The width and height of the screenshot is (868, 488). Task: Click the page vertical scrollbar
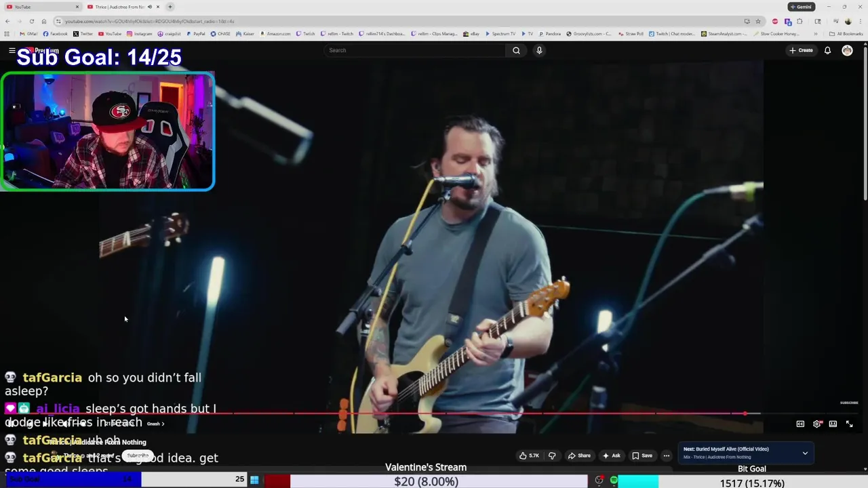[x=865, y=122]
